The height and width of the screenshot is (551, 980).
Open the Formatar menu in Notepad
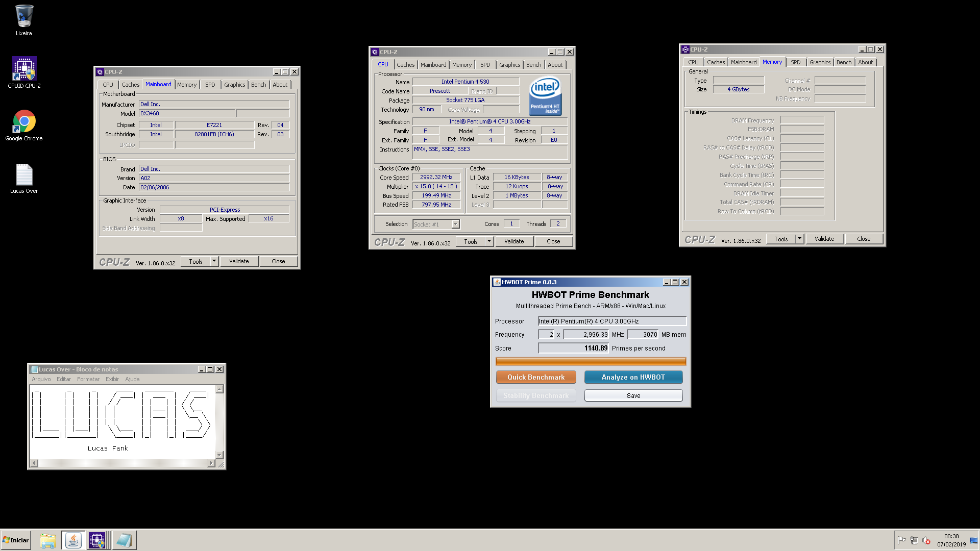click(88, 379)
